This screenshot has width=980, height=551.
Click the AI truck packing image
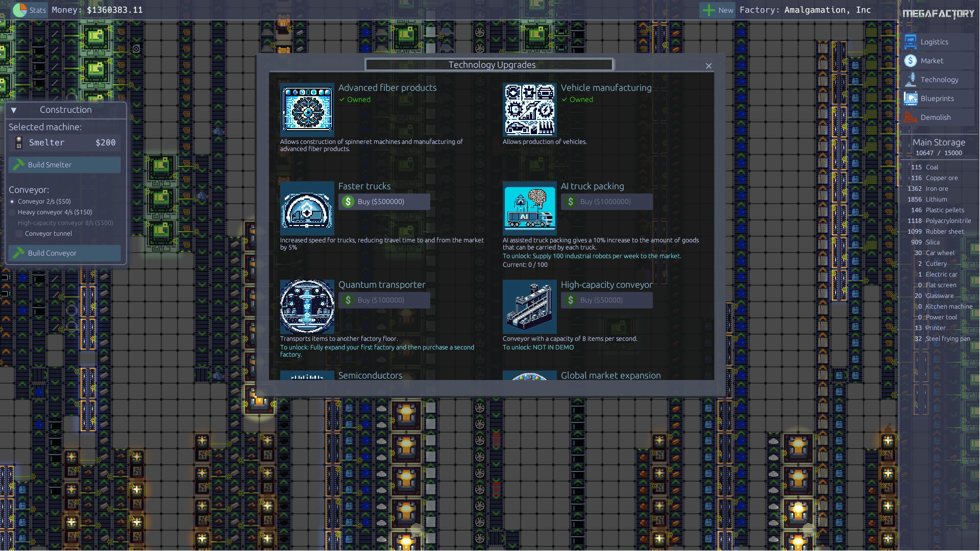tap(529, 208)
